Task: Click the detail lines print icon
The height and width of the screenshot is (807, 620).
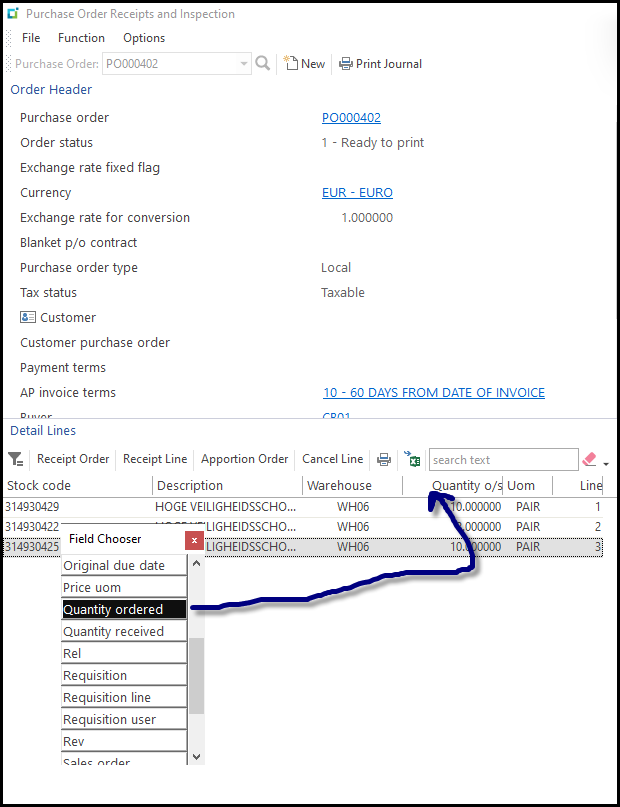Action: [x=384, y=460]
